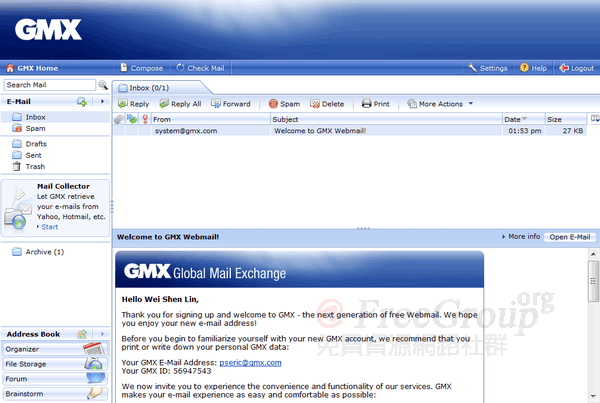Image resolution: width=600 pixels, height=403 pixels.
Task: Forward the selected message
Action: click(231, 104)
